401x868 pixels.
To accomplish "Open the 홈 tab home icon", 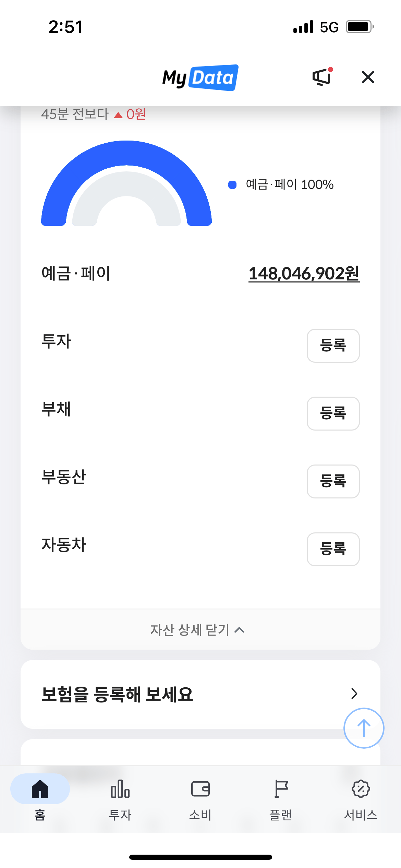I will [40, 789].
